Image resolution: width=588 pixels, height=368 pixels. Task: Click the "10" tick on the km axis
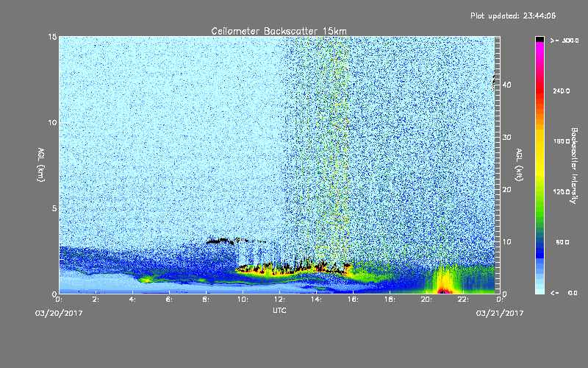pyautogui.click(x=52, y=123)
